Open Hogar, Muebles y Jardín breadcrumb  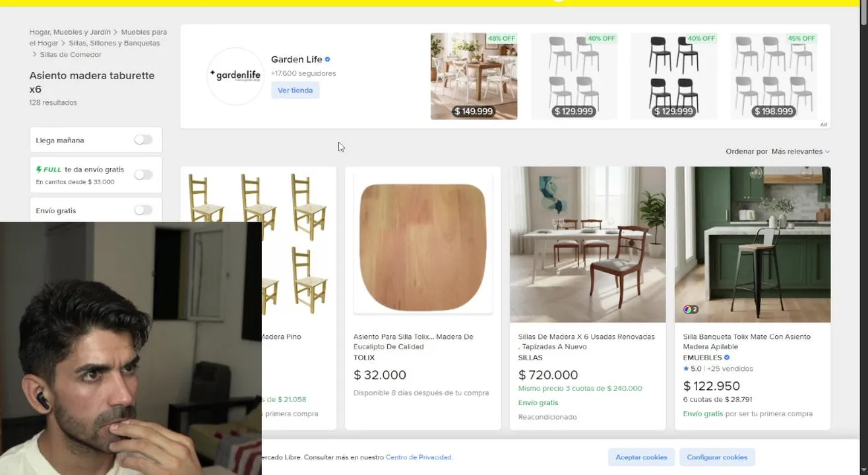70,32
